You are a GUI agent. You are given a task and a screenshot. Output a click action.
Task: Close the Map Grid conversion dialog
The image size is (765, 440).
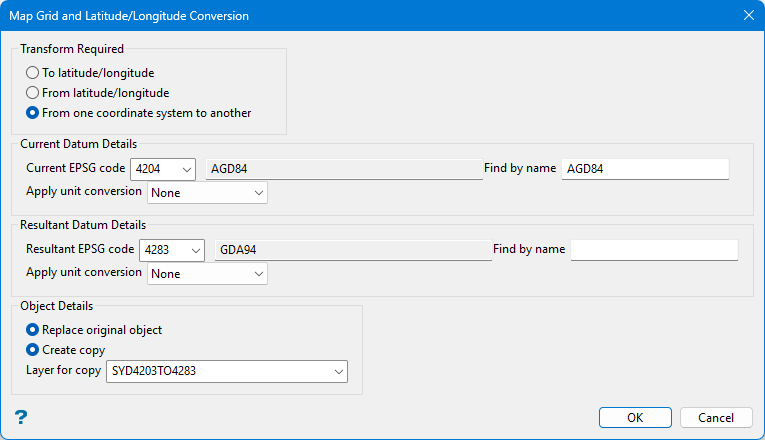coord(748,15)
